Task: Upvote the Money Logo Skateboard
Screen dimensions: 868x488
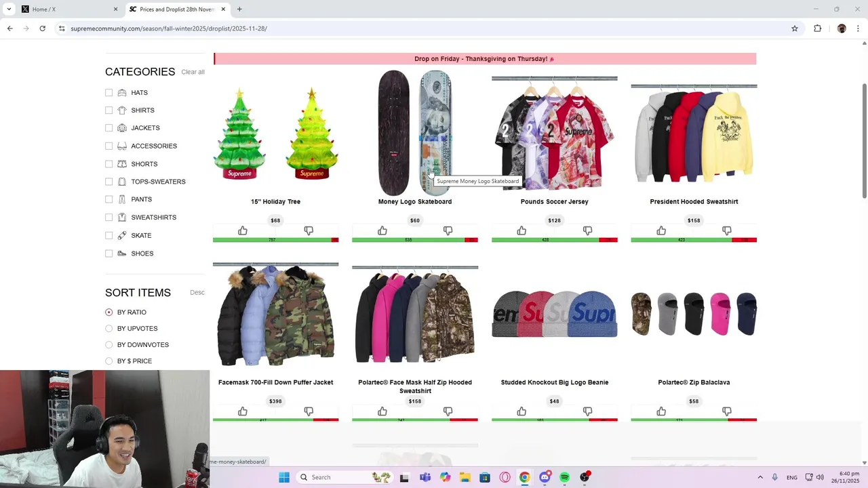Action: pos(382,231)
